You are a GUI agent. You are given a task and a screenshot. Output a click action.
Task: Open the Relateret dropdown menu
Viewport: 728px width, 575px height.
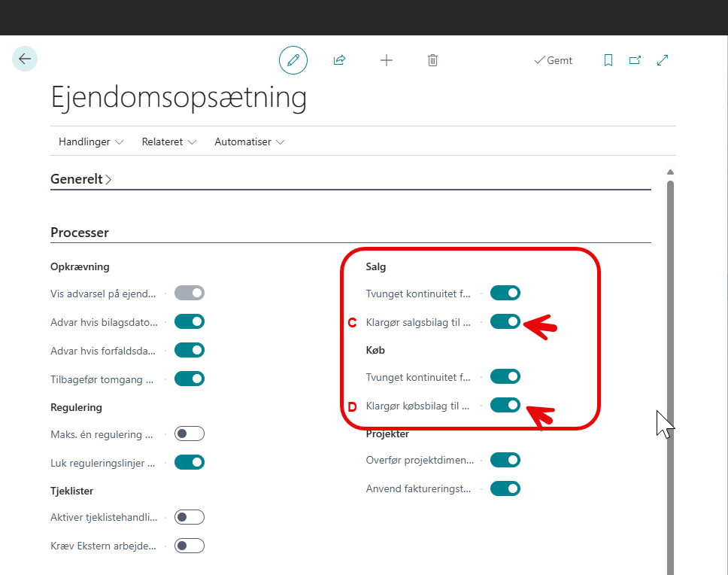[169, 141]
